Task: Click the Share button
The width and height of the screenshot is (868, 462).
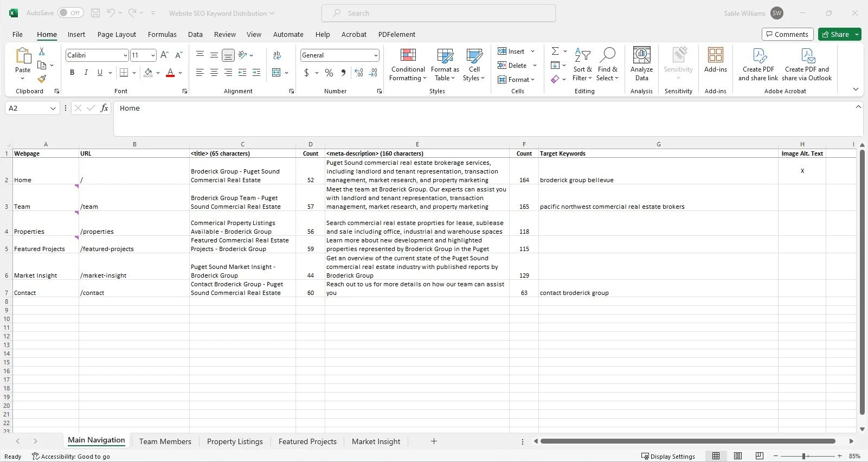Action: (835, 34)
